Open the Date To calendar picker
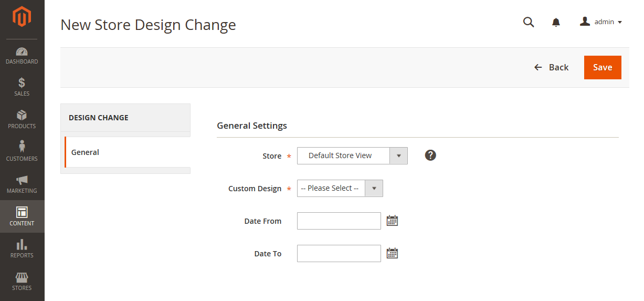Viewport: 644px width, 301px height. (x=392, y=253)
